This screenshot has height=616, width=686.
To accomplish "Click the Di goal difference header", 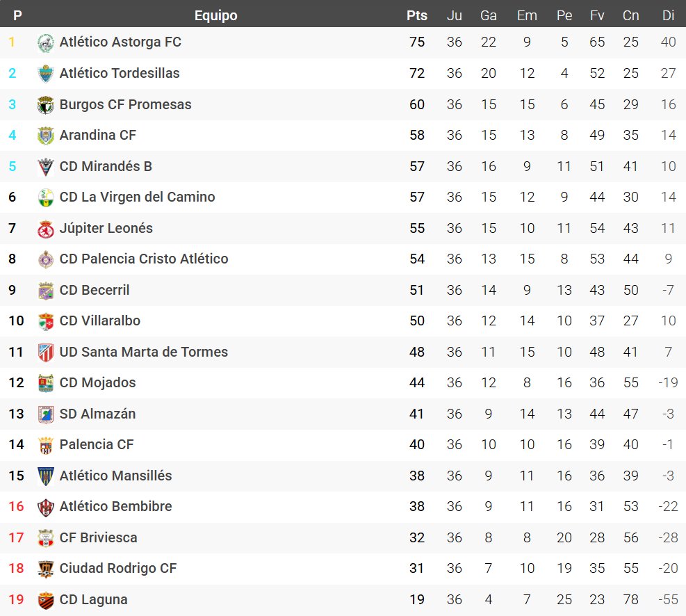I will tap(669, 15).
